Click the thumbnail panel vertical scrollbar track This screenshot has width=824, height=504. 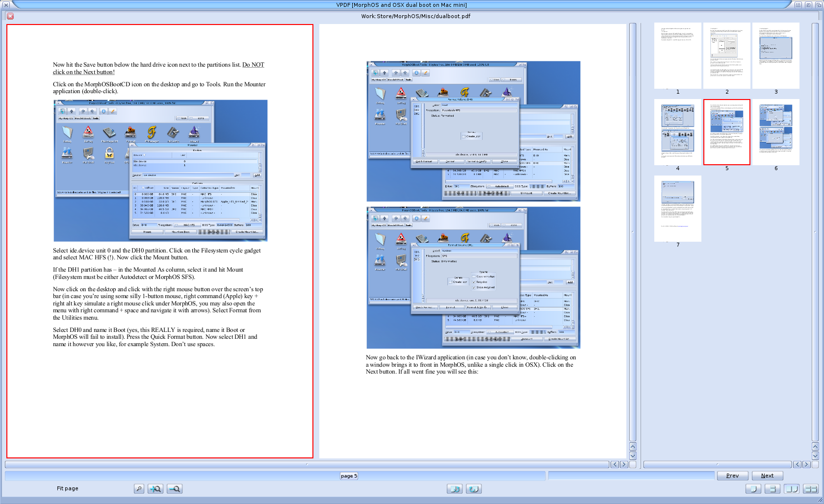815,232
